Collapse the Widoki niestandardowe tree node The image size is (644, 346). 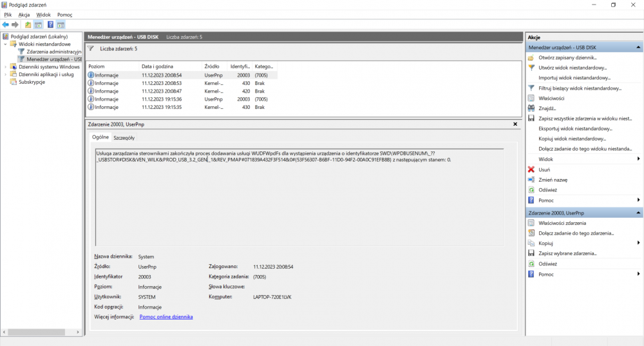point(6,44)
